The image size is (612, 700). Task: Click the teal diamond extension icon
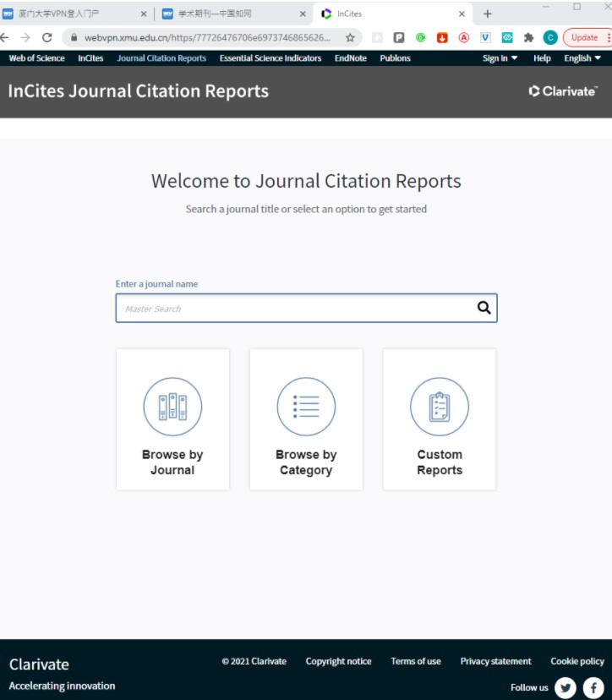(507, 37)
